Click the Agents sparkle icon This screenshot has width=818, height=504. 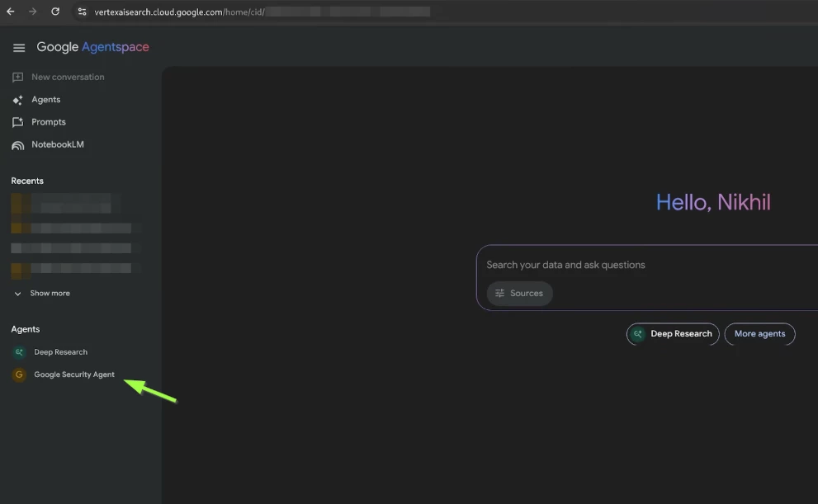click(17, 100)
